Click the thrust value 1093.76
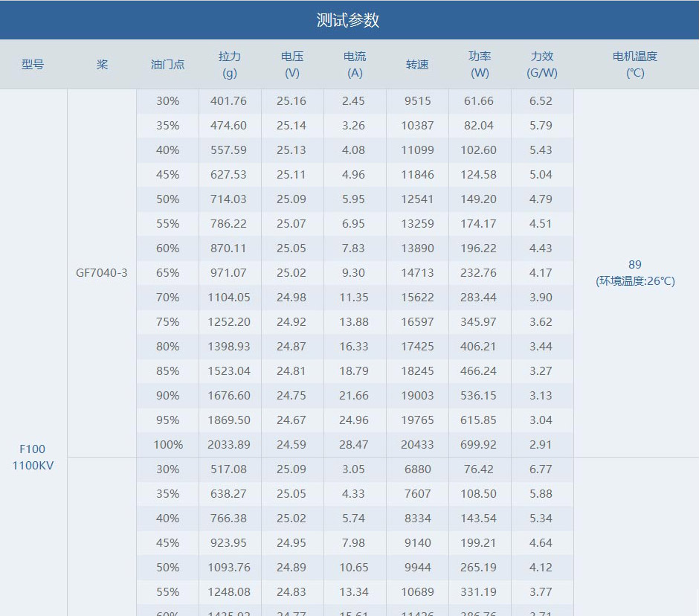 click(x=229, y=567)
